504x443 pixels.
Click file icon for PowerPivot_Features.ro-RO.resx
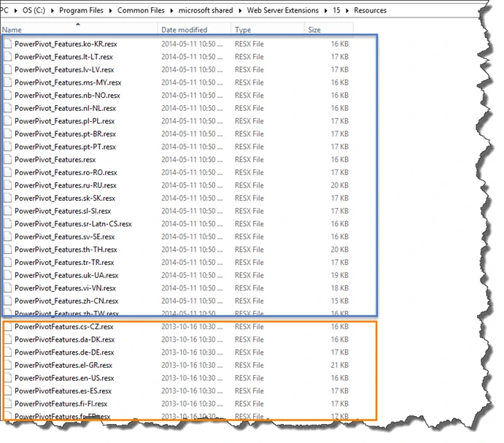[x=8, y=173]
